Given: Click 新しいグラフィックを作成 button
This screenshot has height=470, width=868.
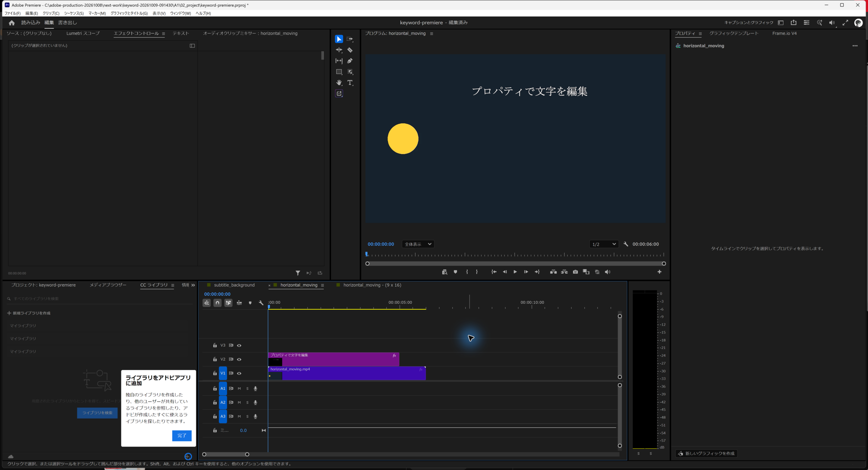Looking at the screenshot, I should click(706, 453).
